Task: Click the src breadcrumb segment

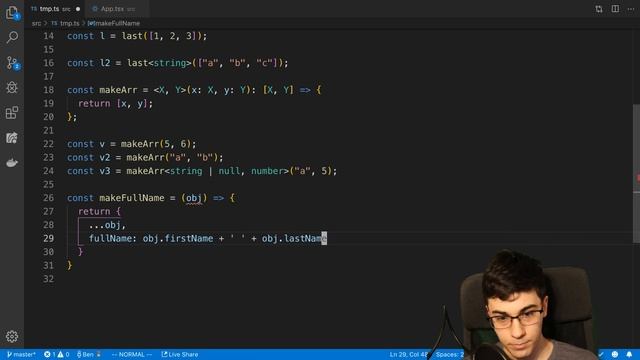Action: 36,24
